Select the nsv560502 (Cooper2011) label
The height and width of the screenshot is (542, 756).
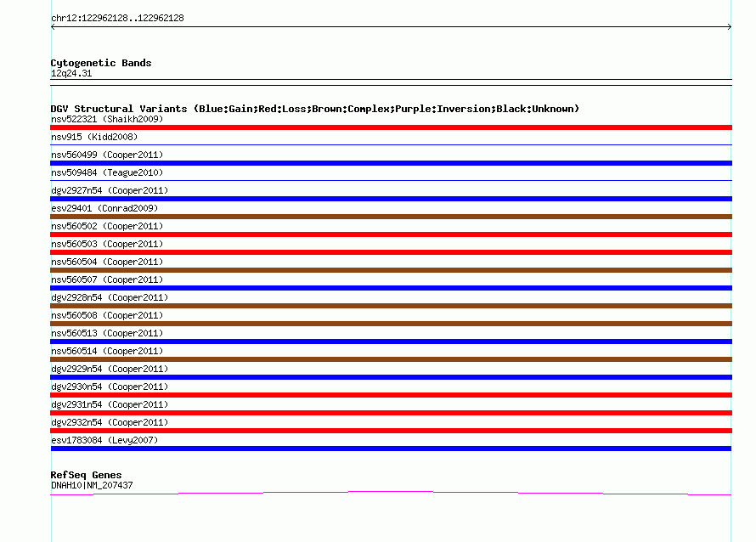(107, 226)
